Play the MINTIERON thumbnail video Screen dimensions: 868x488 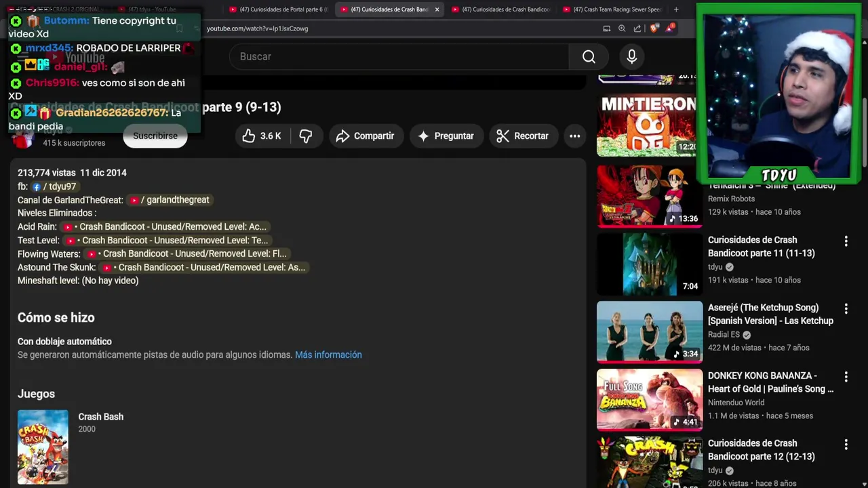click(x=646, y=125)
